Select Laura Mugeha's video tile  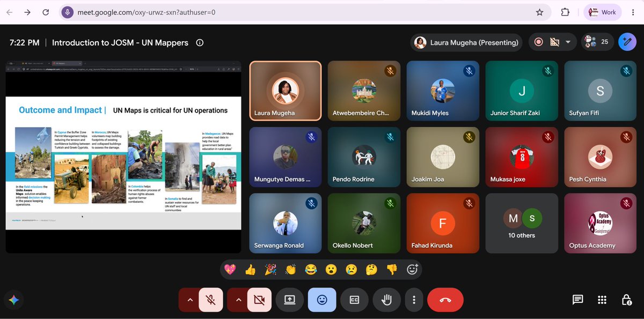286,91
